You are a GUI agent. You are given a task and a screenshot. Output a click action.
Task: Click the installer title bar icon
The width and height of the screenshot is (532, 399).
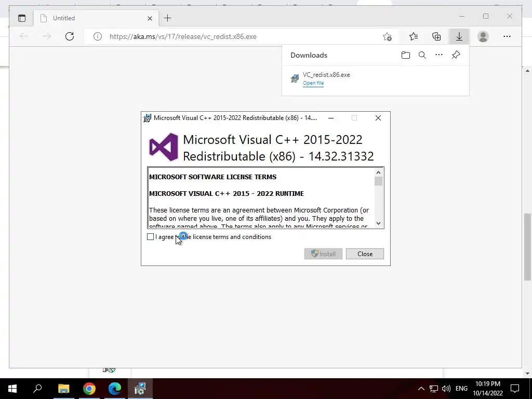click(147, 118)
